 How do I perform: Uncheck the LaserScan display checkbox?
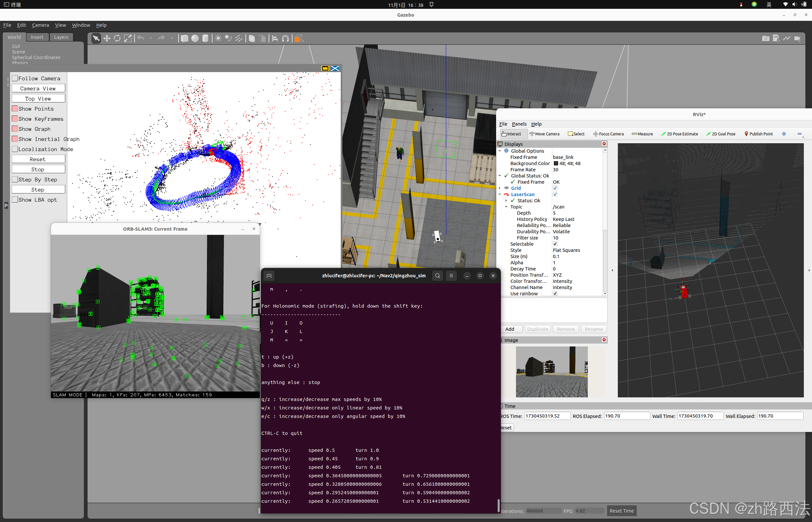[555, 194]
